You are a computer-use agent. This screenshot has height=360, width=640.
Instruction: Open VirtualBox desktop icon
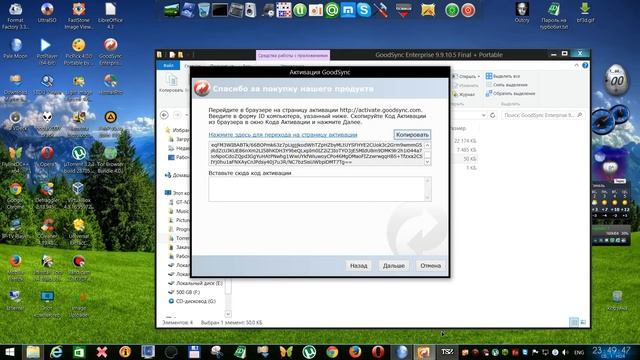tap(79, 196)
